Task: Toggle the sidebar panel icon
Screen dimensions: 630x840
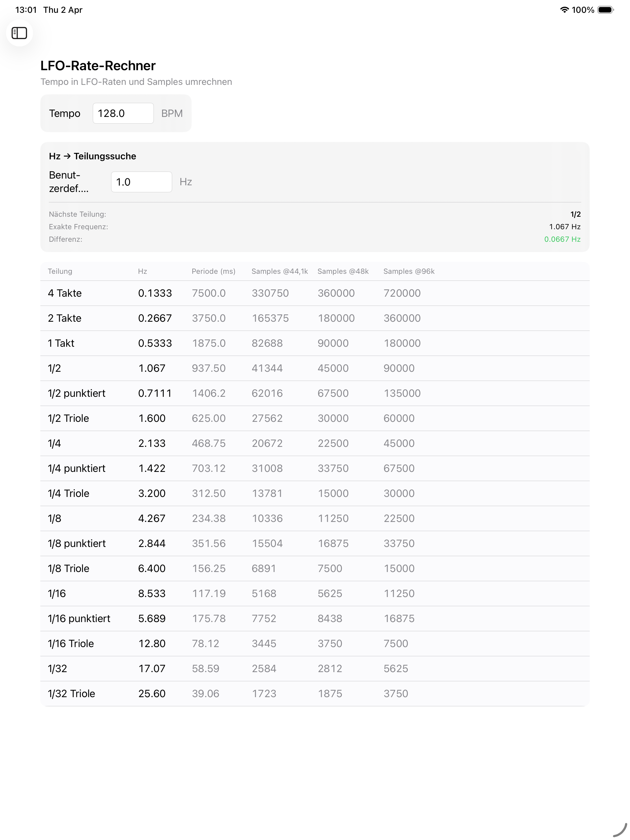Action: point(19,33)
